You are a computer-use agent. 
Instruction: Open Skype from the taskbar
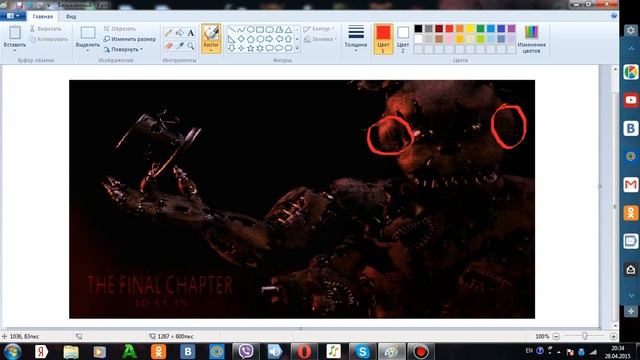point(362,351)
